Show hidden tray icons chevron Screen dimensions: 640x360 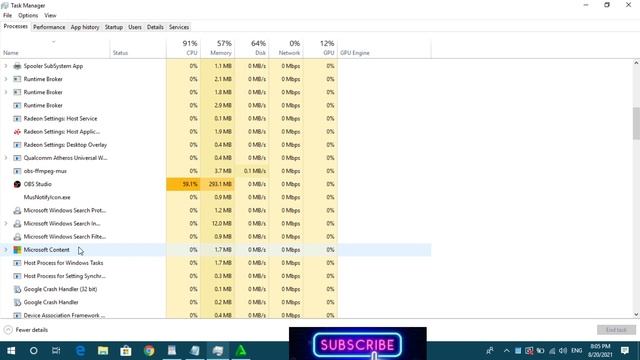pyautogui.click(x=507, y=351)
